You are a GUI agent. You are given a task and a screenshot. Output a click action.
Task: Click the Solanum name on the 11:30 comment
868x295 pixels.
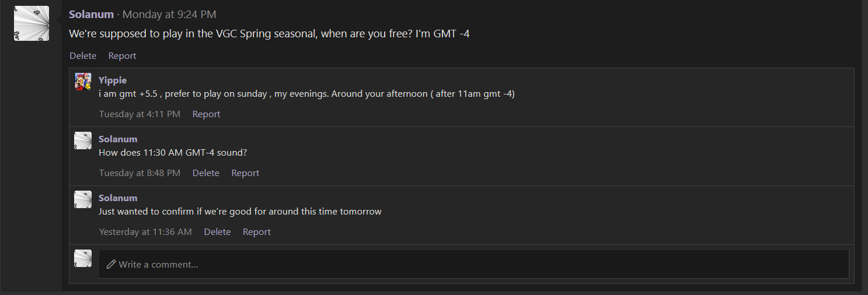click(x=118, y=139)
